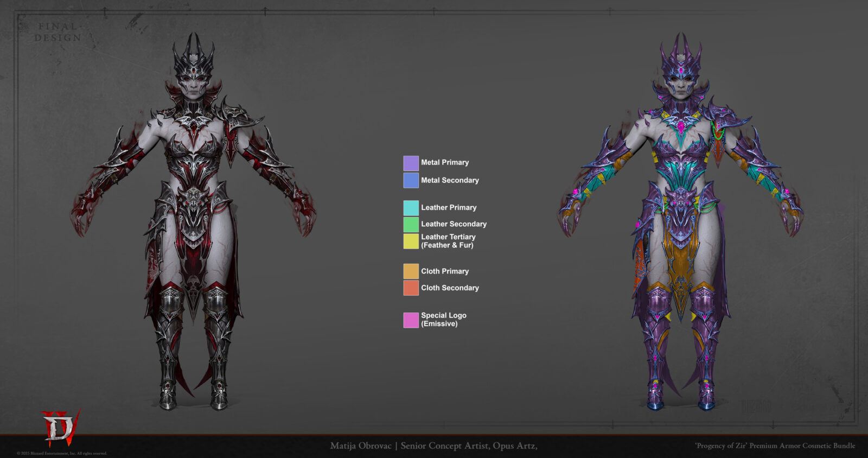Click the Diablo IV logo

coord(61,427)
